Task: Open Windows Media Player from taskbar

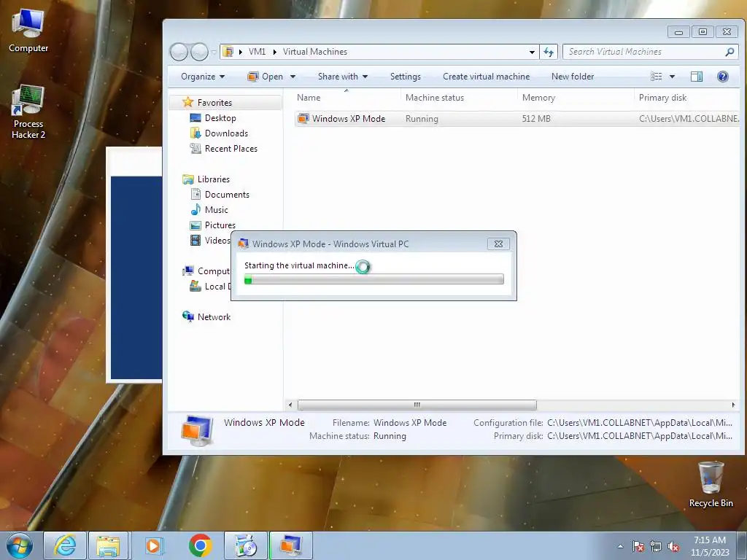Action: [x=153, y=545]
